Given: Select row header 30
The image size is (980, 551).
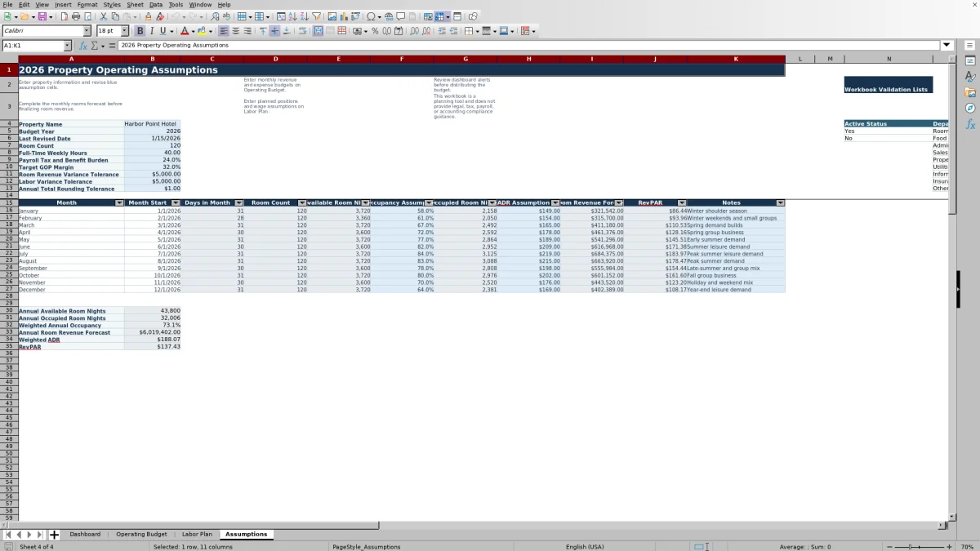Looking at the screenshot, I should tap(9, 310).
